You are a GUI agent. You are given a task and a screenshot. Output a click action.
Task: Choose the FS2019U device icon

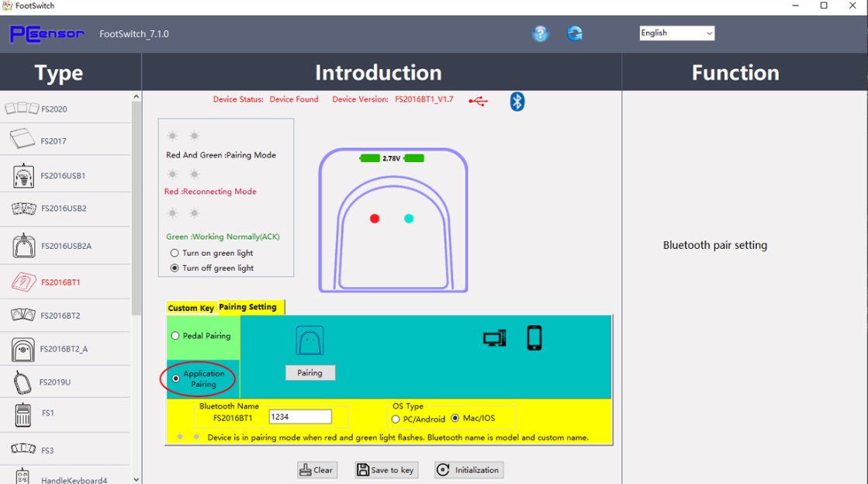tap(22, 382)
